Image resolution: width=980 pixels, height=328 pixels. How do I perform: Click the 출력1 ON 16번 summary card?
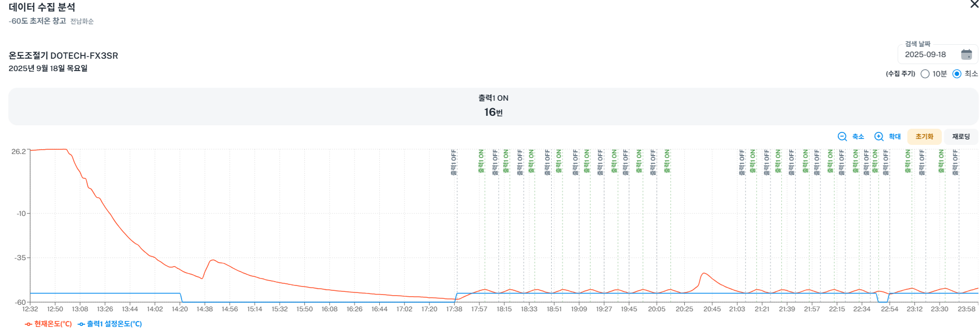493,106
